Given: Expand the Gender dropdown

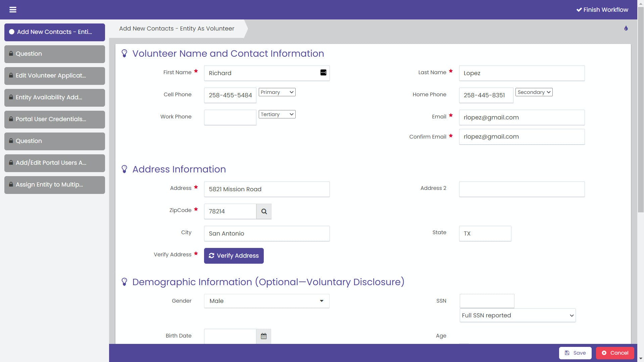Looking at the screenshot, I should [x=266, y=301].
